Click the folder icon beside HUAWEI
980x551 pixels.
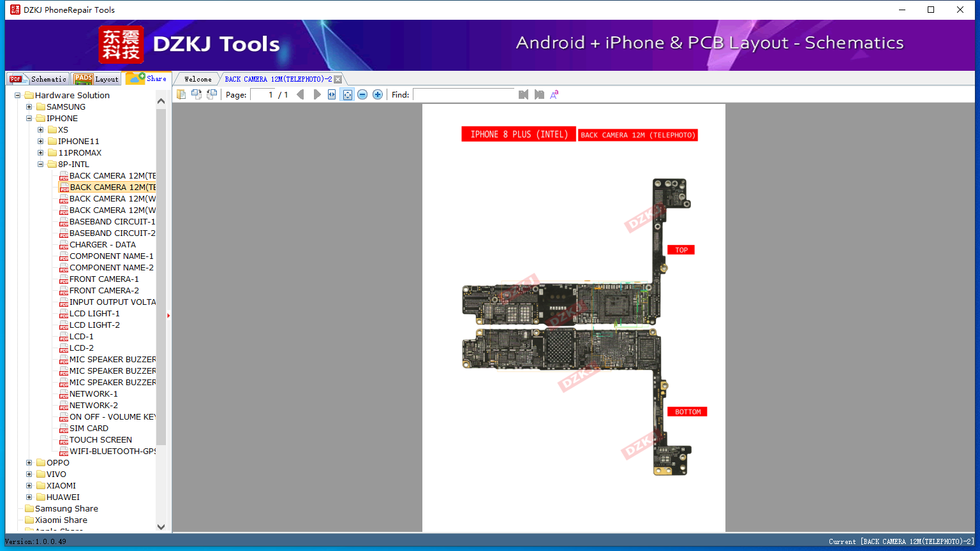[x=41, y=497]
